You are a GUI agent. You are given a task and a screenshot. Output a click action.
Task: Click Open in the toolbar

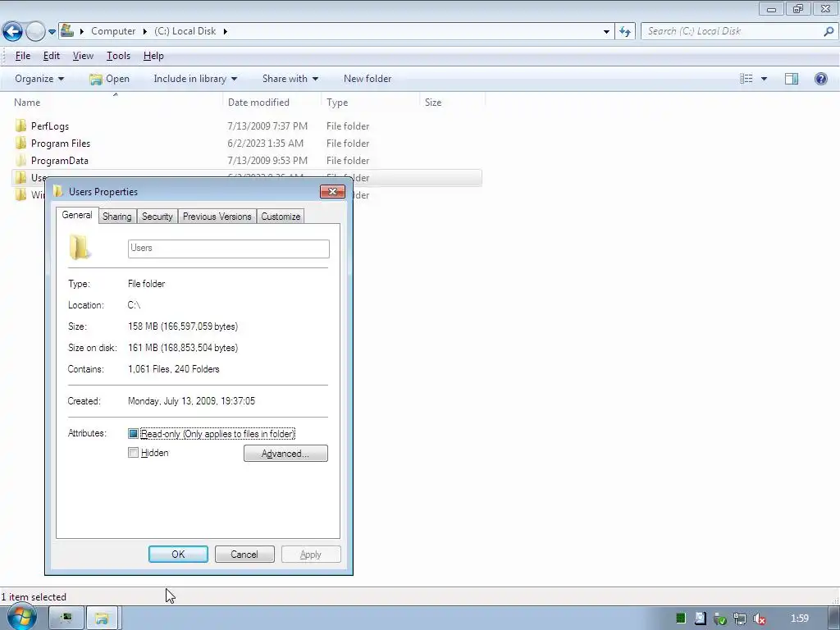(110, 79)
